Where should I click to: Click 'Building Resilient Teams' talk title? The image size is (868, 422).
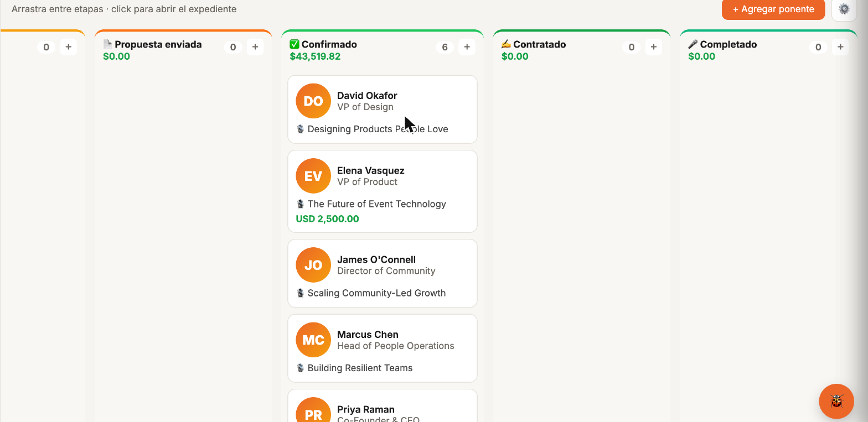tap(360, 368)
